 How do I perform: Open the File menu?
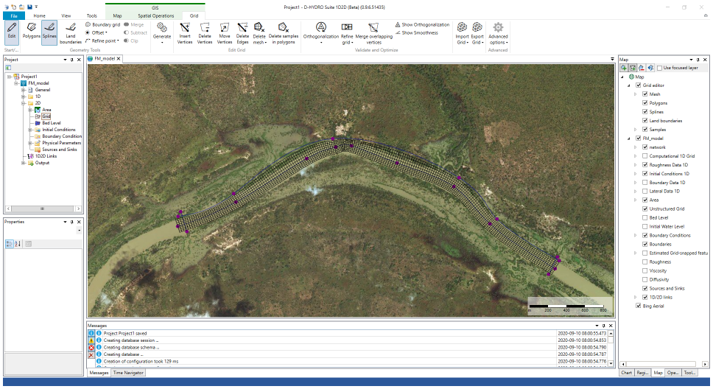tap(14, 16)
